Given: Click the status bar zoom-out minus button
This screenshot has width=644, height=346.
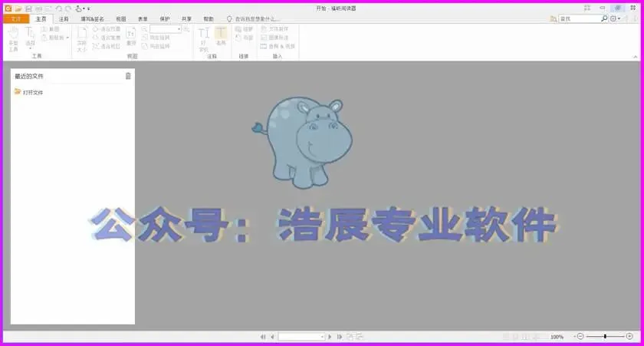Looking at the screenshot, I should [x=580, y=337].
